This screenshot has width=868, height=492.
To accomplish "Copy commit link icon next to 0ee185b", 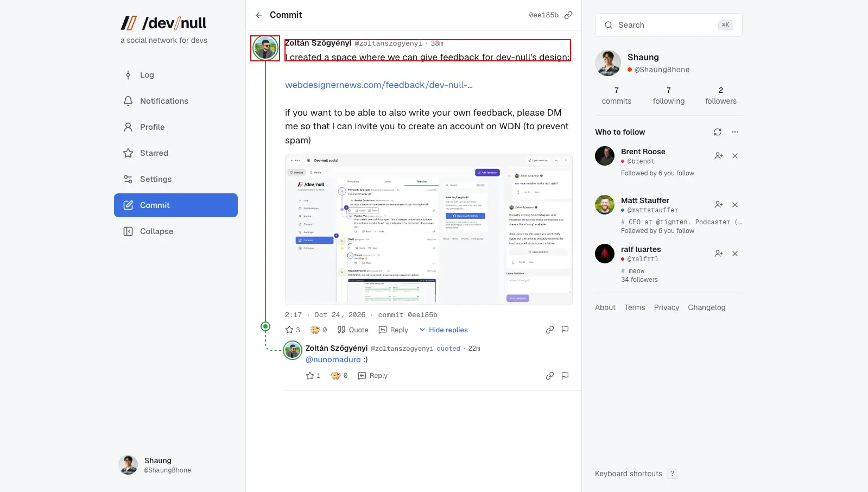I will (x=568, y=15).
